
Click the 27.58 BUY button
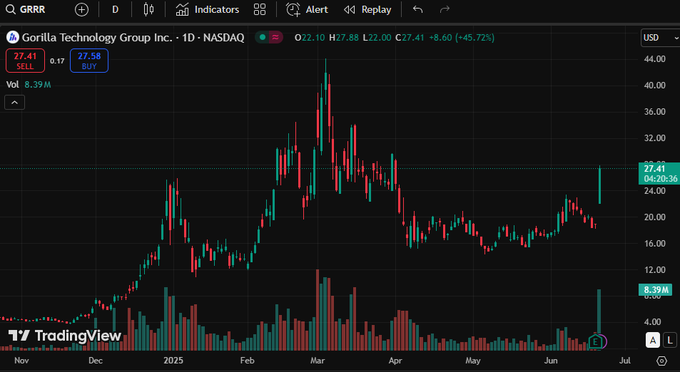tap(89, 61)
